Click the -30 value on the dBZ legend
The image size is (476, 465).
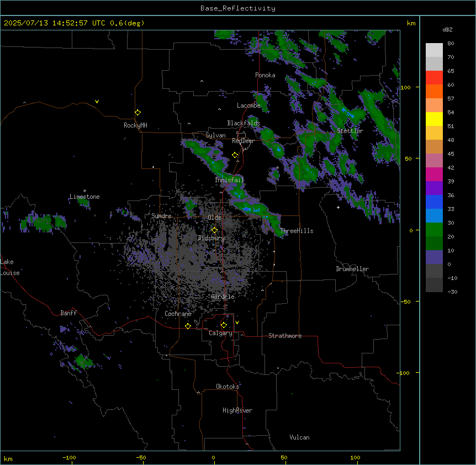click(x=452, y=292)
